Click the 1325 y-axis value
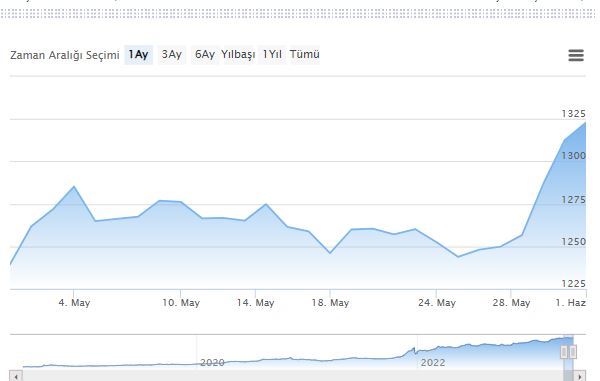The width and height of the screenshot is (600, 381). 574,114
